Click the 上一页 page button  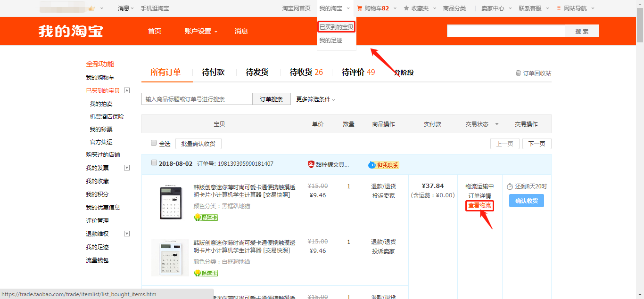(505, 144)
